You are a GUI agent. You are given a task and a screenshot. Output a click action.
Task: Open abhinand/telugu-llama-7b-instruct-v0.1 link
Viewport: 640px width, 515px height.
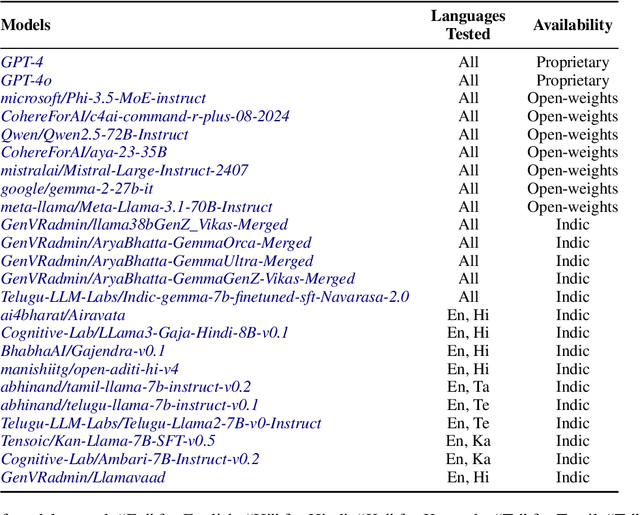pyautogui.click(x=129, y=405)
